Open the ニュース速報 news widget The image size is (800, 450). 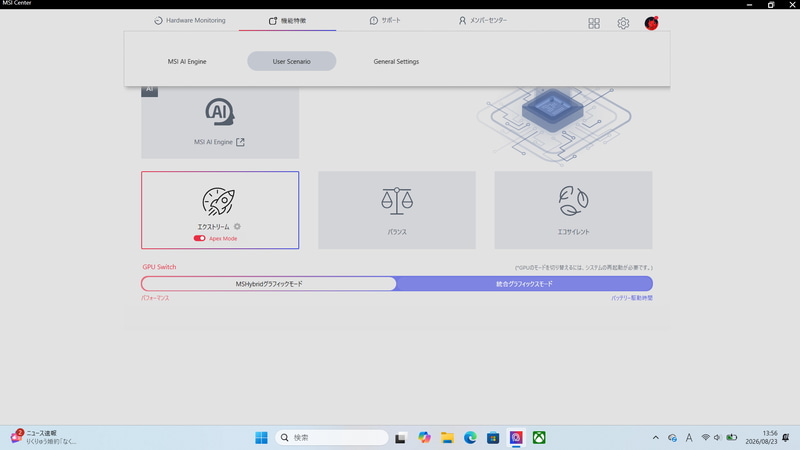[x=43, y=437]
